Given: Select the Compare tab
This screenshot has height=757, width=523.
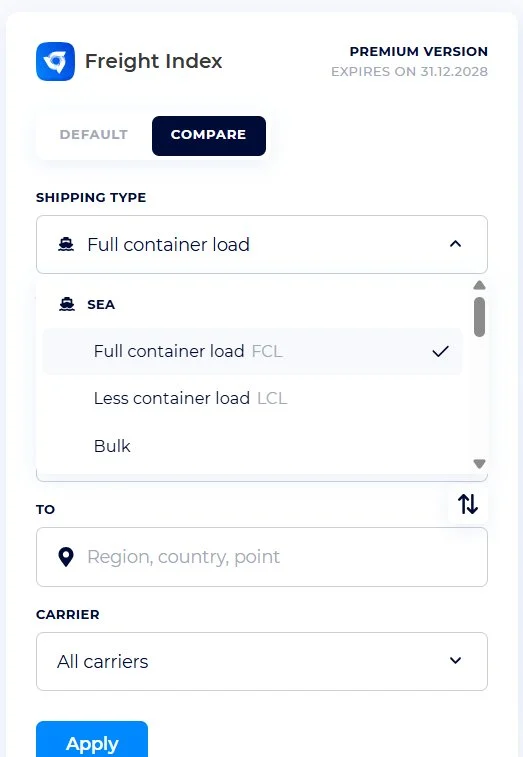Looking at the screenshot, I should tap(209, 136).
